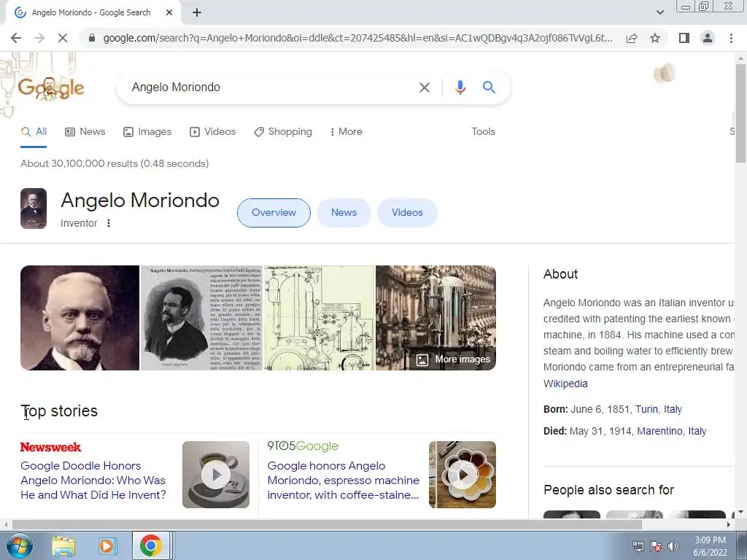
Task: Click the vertical scrollbar thumb
Action: pos(741,113)
